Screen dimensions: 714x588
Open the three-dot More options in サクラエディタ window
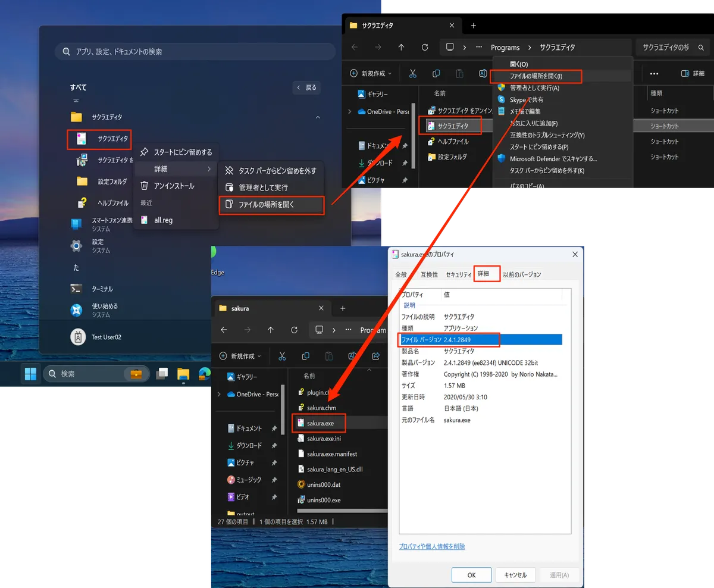tap(654, 73)
